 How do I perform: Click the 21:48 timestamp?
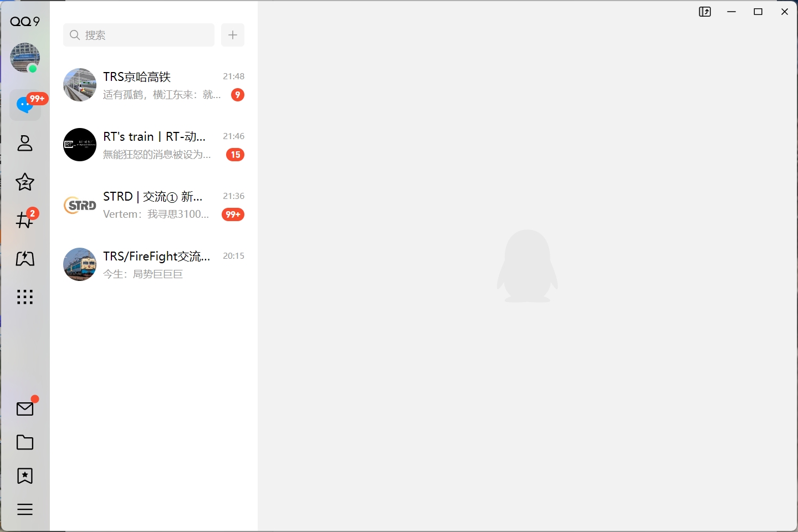(x=233, y=76)
